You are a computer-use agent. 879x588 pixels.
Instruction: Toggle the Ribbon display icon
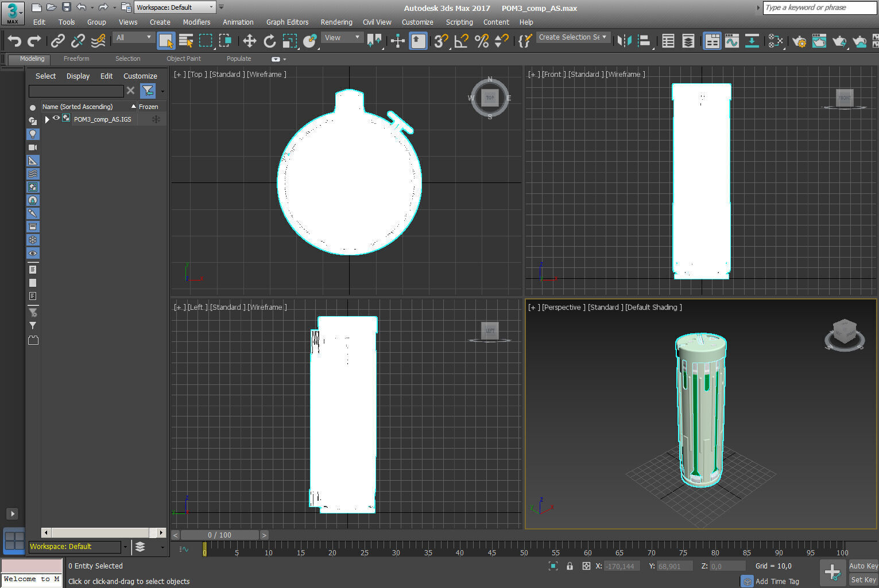coord(712,40)
